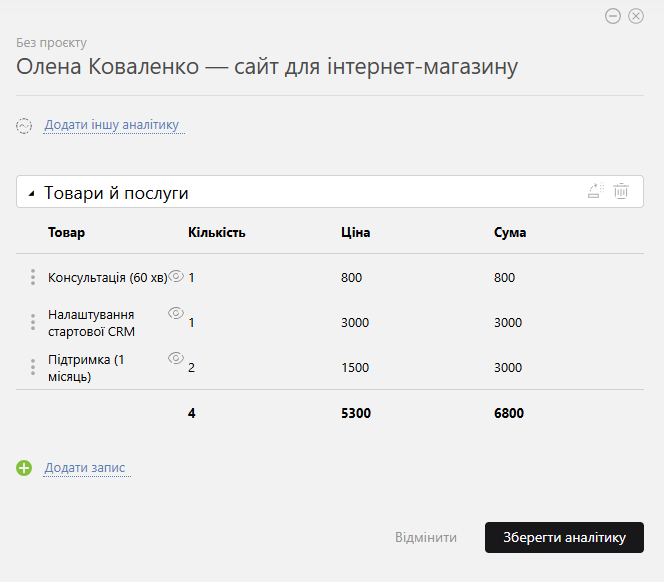Click the Додати запис link
Viewport: 664px width, 582px height.
point(85,467)
